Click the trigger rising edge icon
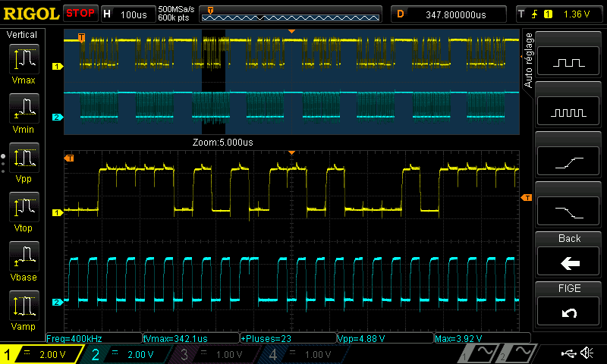The height and width of the screenshot is (364, 607). click(535, 14)
